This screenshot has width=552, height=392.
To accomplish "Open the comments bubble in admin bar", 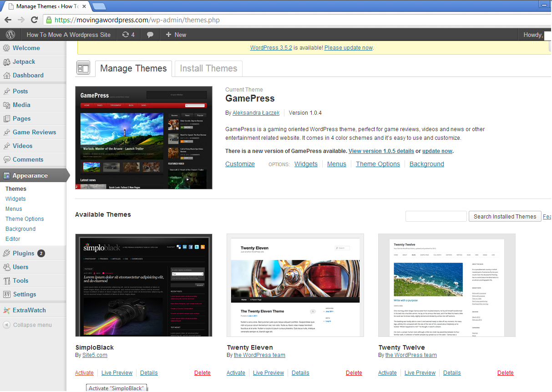I will tap(150, 35).
